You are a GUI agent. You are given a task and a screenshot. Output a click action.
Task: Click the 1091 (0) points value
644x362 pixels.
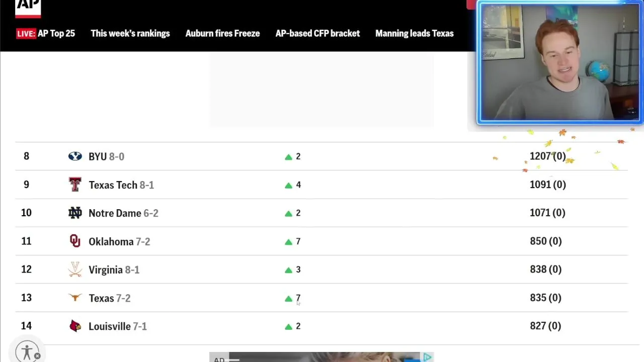(x=548, y=185)
